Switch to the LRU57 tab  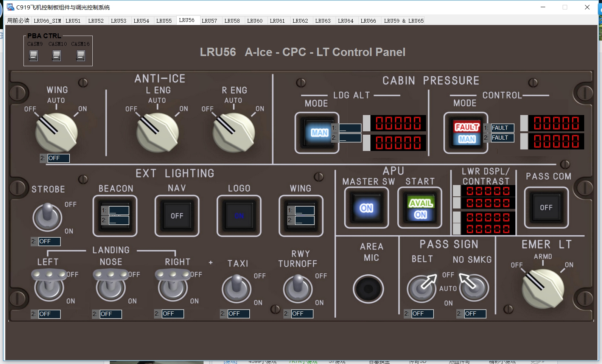click(209, 21)
